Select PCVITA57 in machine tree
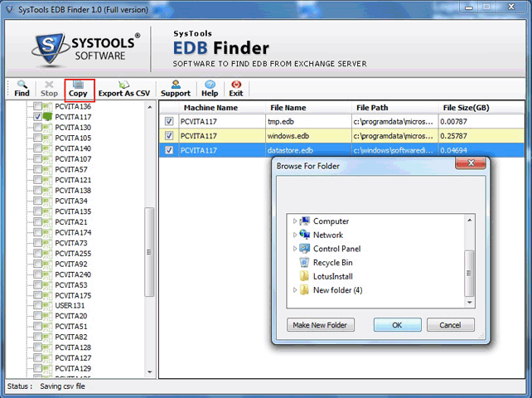The height and width of the screenshot is (398, 532). [x=71, y=169]
